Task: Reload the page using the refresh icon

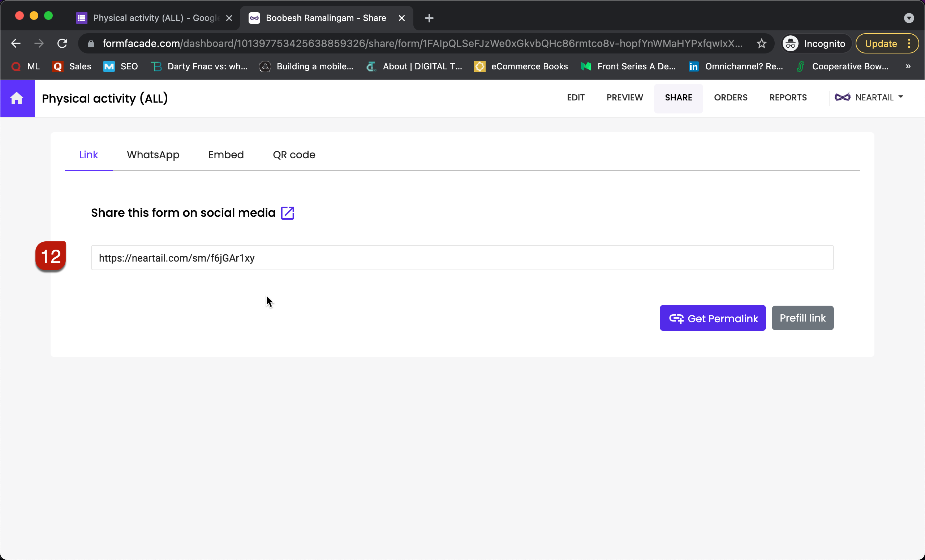Action: (x=62, y=44)
